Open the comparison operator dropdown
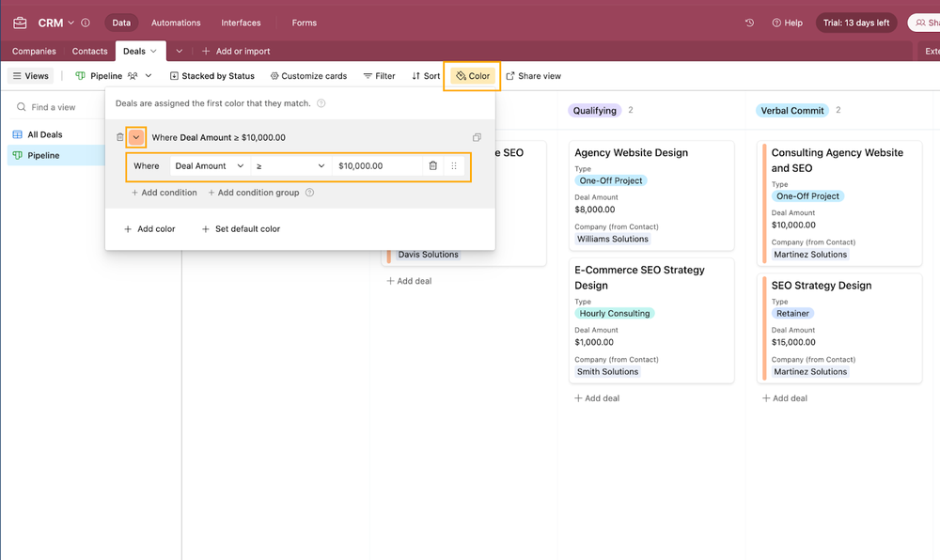Image resolution: width=940 pixels, height=560 pixels. coord(288,165)
